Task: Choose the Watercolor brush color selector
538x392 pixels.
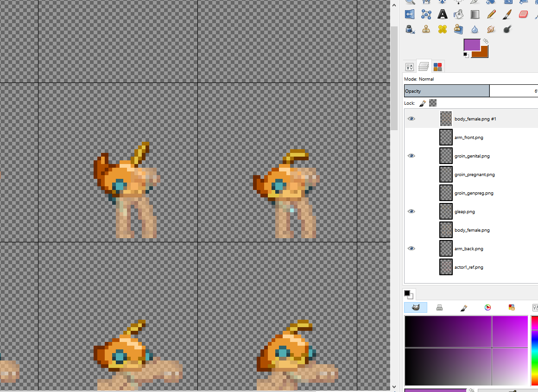Action: coord(463,307)
